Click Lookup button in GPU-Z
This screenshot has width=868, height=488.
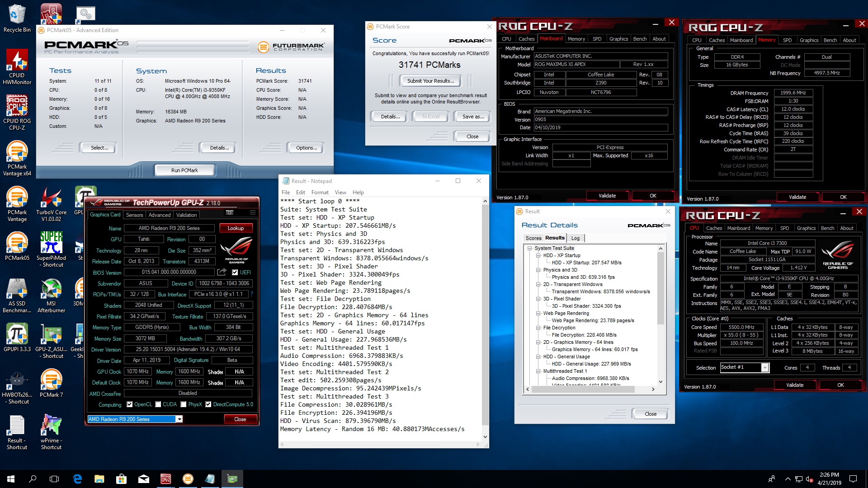coord(236,228)
